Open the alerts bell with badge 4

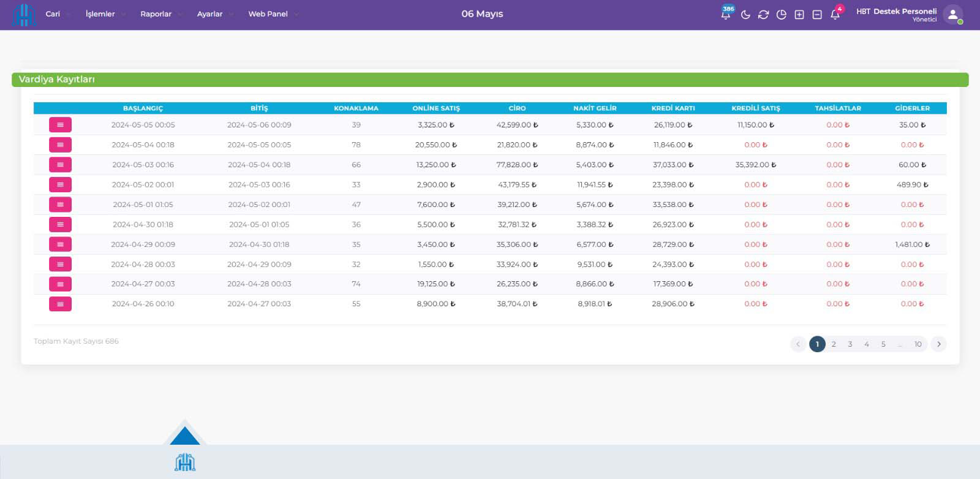click(x=835, y=14)
